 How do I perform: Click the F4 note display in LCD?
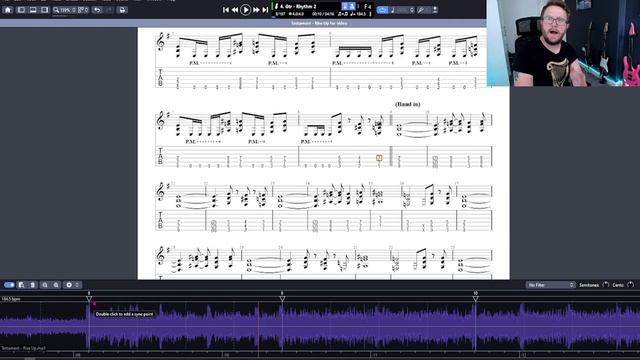pyautogui.click(x=367, y=6)
